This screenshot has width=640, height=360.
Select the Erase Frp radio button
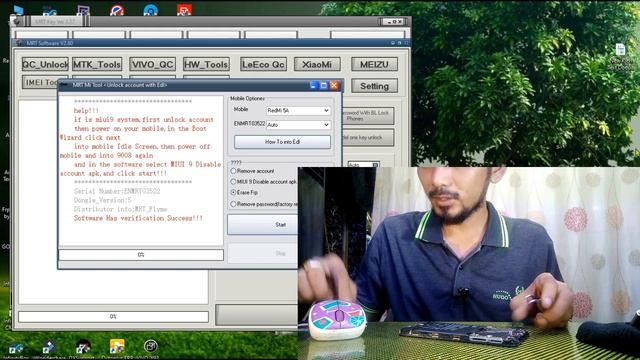(x=244, y=192)
